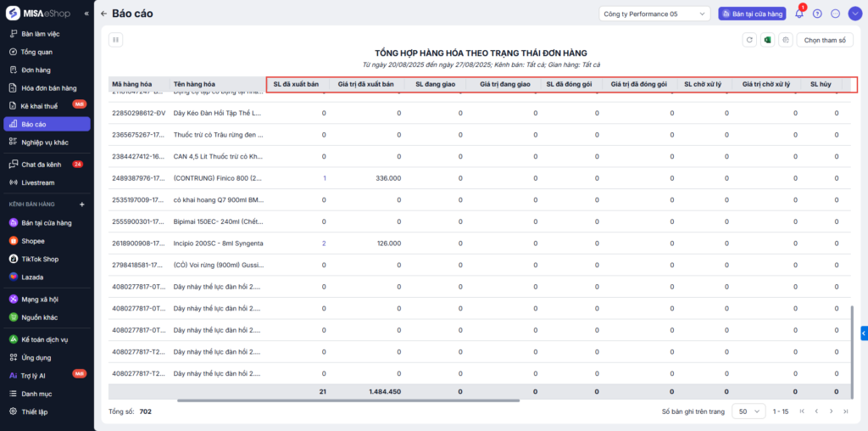Open the Công ty Performance 05 dropdown
Image resolution: width=868 pixels, height=431 pixels.
(654, 14)
